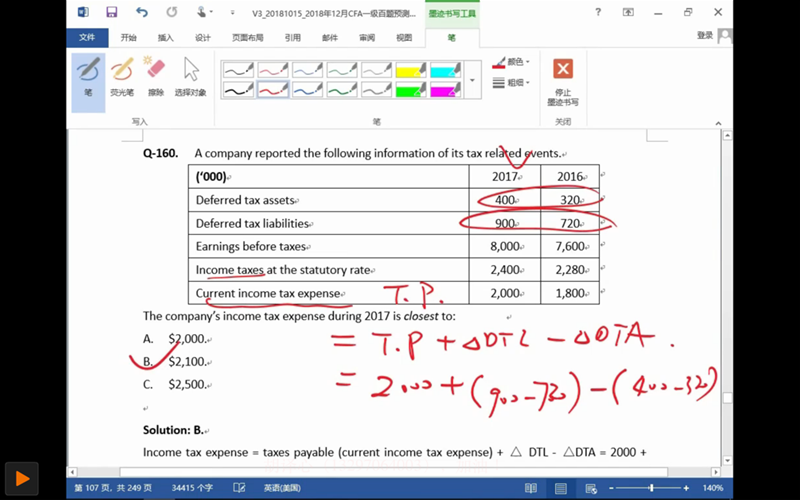Image resolution: width=800 pixels, height=500 pixels.
Task: Pick the thick green pen style
Action: [342, 89]
